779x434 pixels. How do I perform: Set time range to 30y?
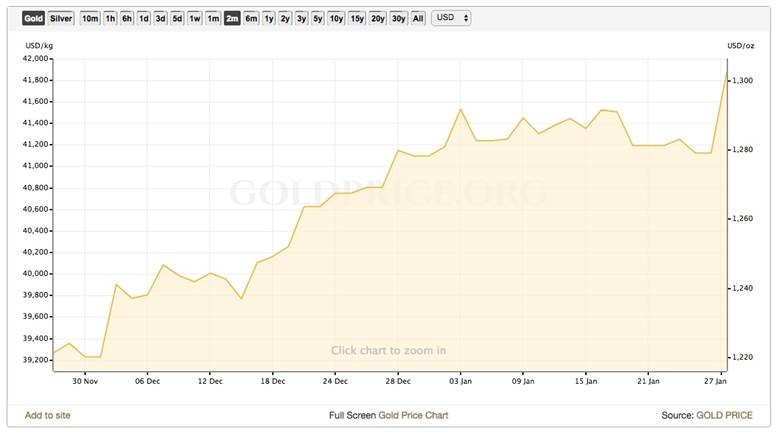(x=398, y=18)
